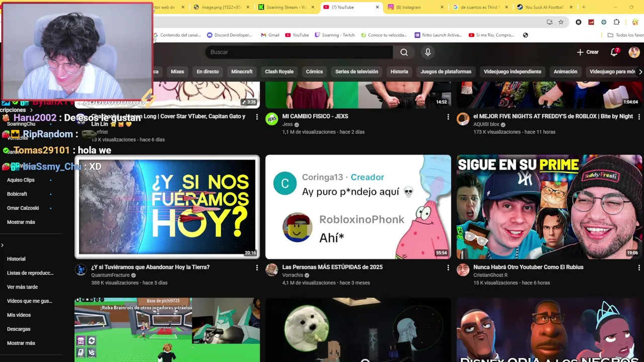Image resolution: width=644 pixels, height=362 pixels.
Task: Open options for Abandonar Hoy la Tierra video
Action: (x=257, y=268)
